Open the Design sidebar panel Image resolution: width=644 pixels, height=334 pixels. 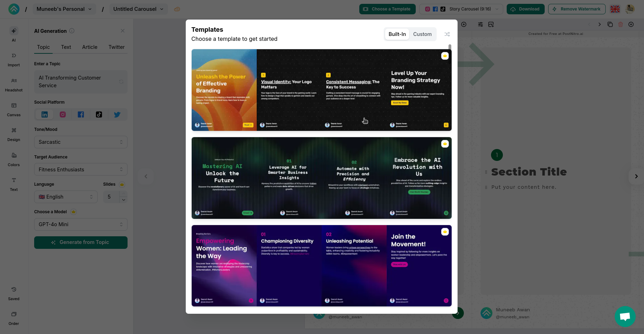click(x=14, y=134)
